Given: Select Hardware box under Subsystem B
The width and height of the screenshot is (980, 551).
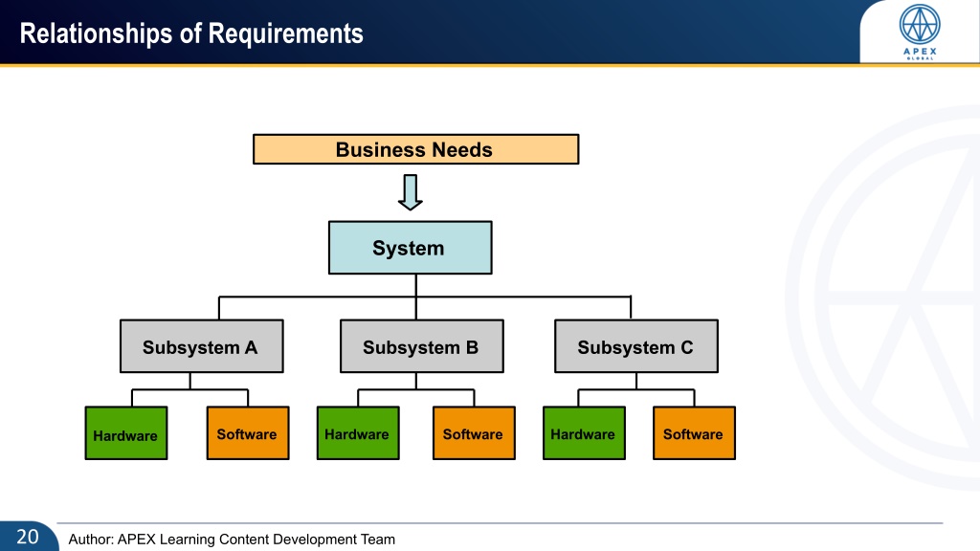Looking at the screenshot, I should [358, 433].
